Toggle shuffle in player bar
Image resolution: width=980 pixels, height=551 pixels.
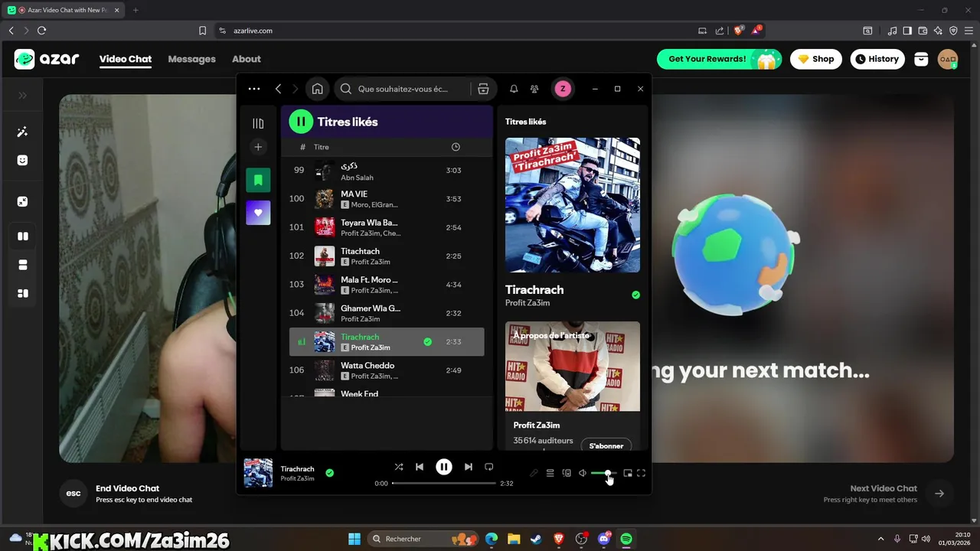tap(399, 467)
